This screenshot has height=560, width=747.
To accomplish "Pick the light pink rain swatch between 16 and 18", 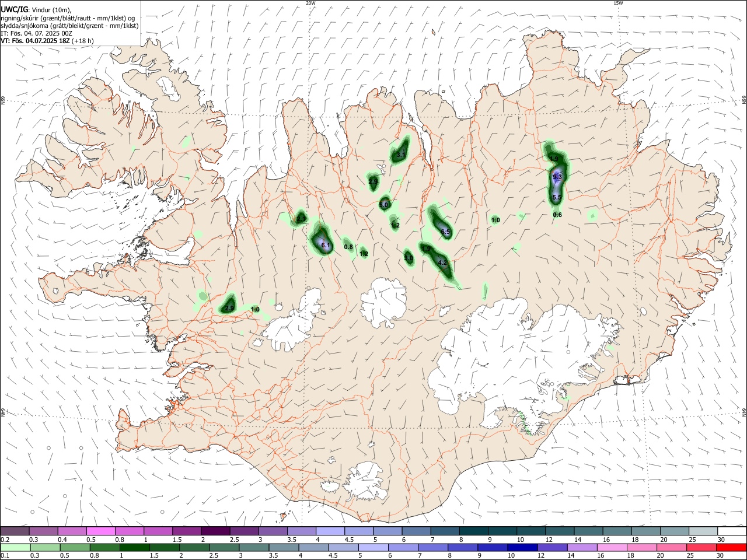I will 612,548.
